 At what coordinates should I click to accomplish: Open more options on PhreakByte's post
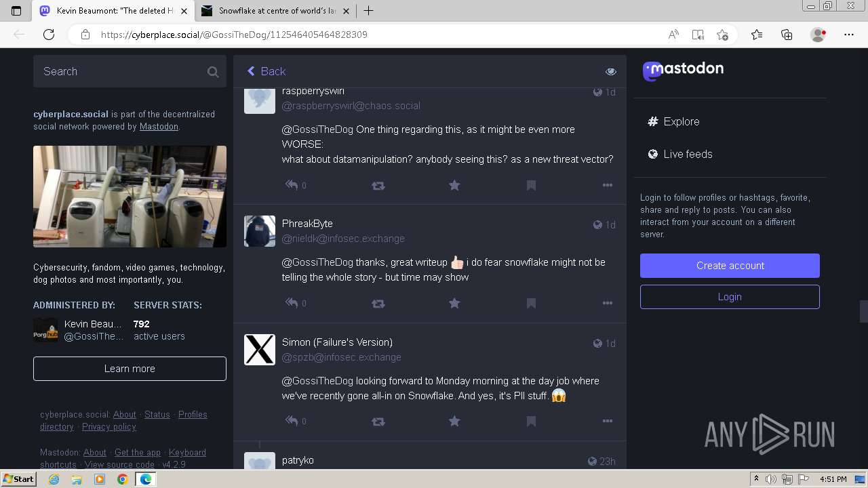click(x=608, y=303)
